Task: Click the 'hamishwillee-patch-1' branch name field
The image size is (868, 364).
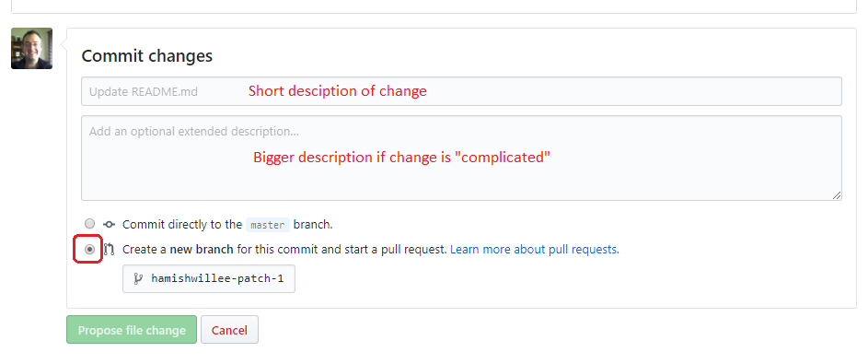Action: coord(209,278)
